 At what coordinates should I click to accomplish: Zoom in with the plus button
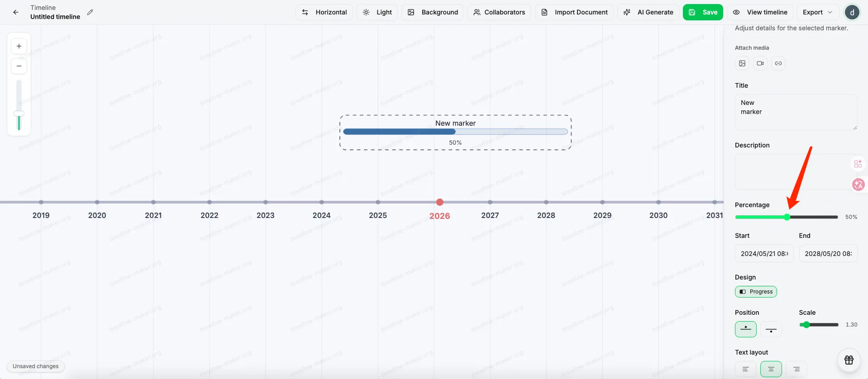19,46
